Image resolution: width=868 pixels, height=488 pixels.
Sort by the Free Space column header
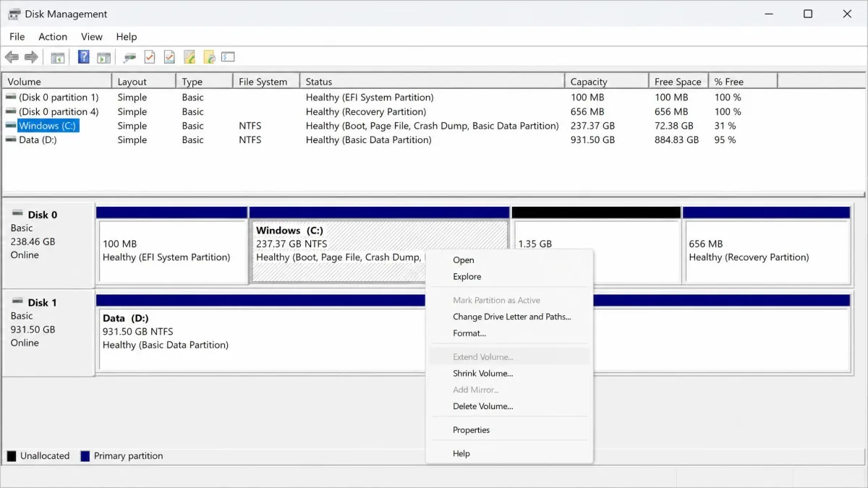(679, 82)
